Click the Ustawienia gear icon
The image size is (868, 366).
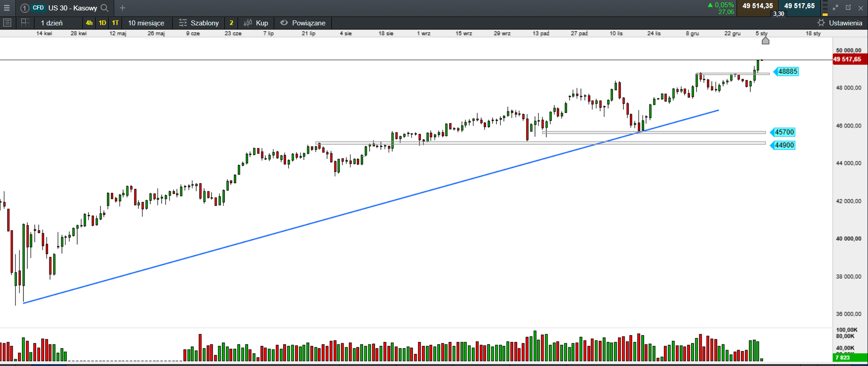821,23
